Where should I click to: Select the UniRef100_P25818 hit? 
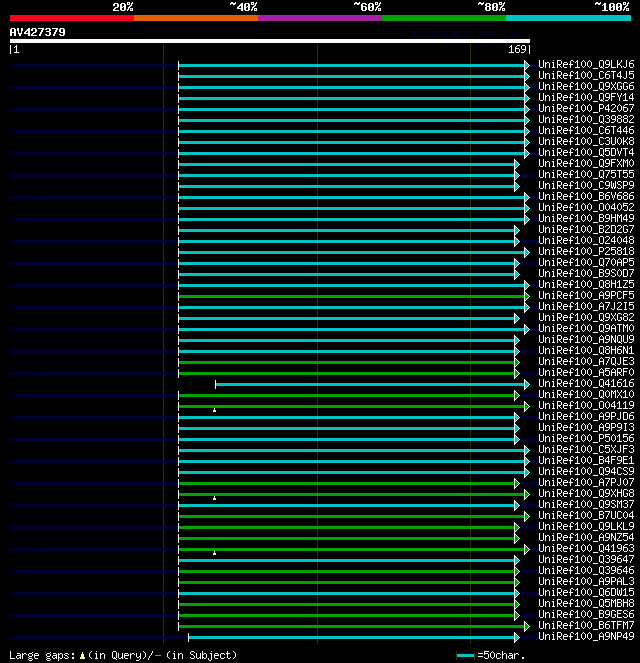coord(586,251)
